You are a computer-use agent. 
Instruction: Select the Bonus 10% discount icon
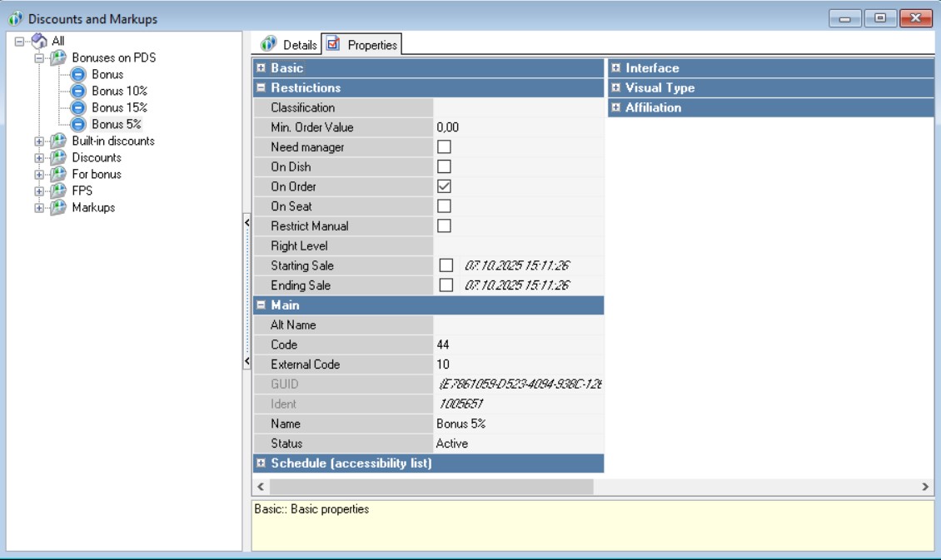pos(78,91)
